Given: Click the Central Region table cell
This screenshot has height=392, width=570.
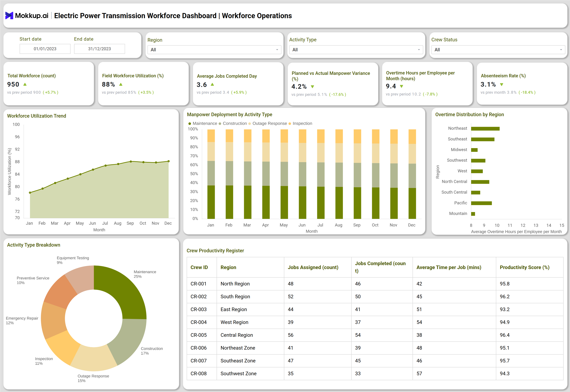Looking at the screenshot, I should click(250, 335).
